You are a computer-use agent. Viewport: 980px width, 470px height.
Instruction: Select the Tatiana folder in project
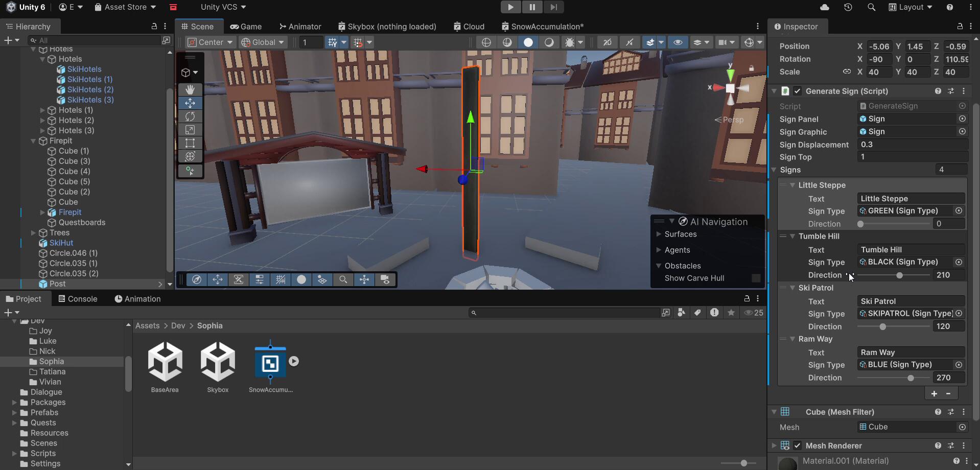point(52,371)
